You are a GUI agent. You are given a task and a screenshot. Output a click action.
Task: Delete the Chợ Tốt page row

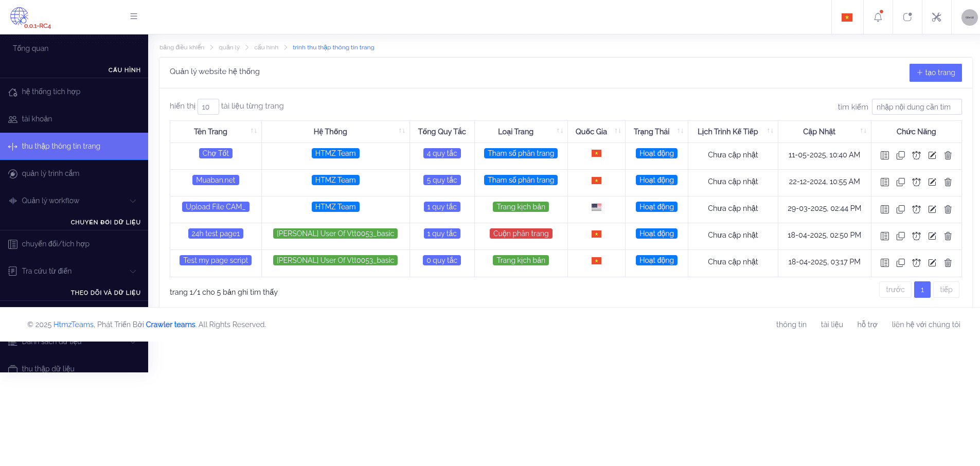[948, 155]
